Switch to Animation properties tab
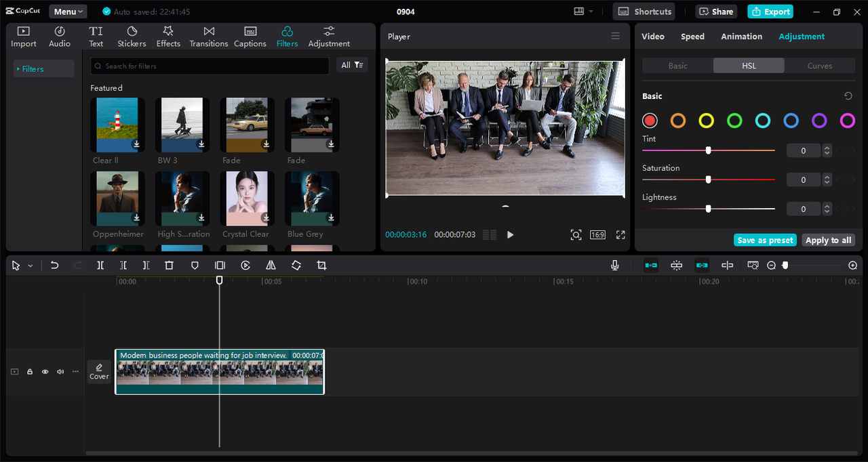The height and width of the screenshot is (462, 868). pyautogui.click(x=741, y=37)
